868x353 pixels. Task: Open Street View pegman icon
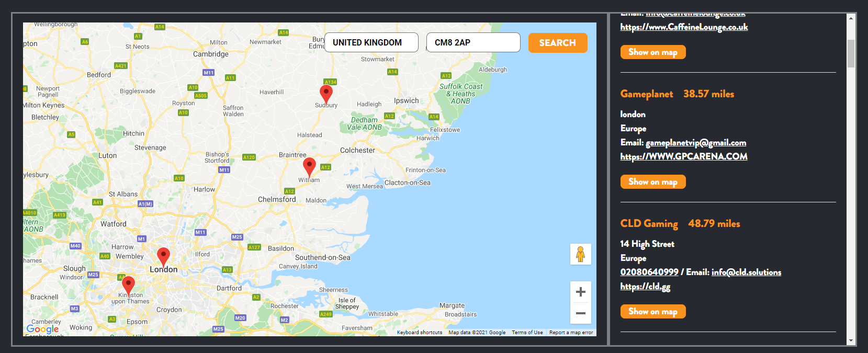(580, 254)
